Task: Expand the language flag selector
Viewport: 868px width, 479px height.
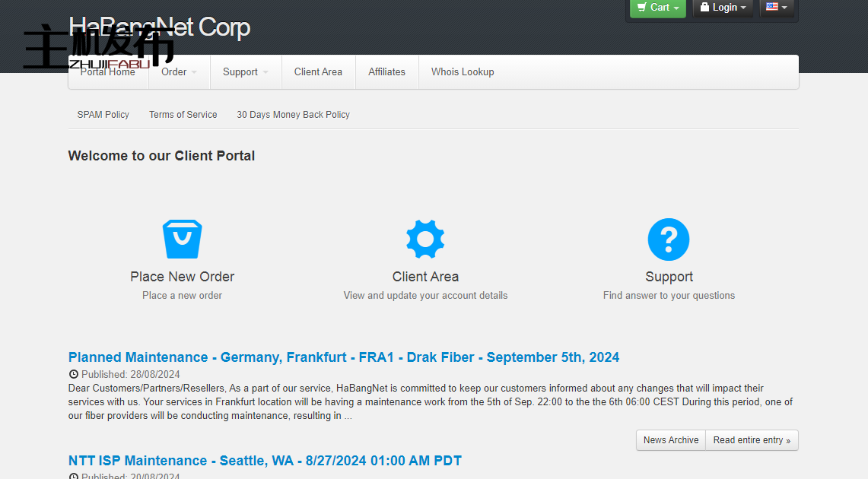Action: tap(777, 8)
